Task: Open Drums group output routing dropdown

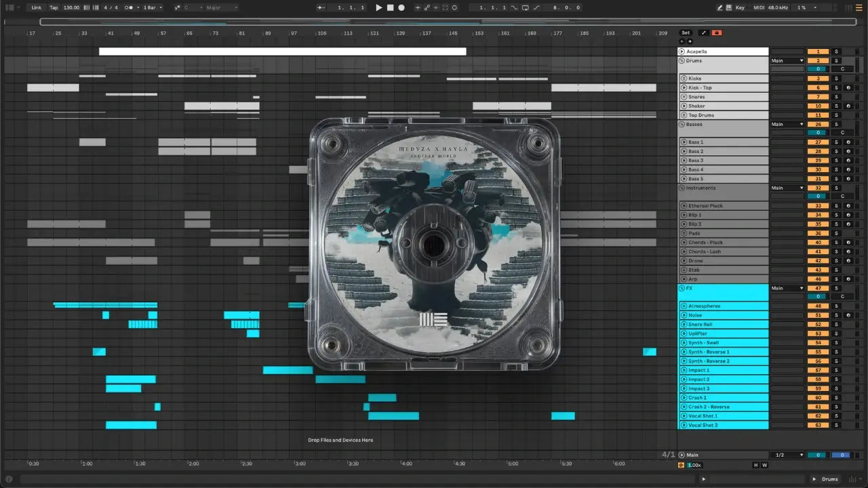Action: coord(787,61)
